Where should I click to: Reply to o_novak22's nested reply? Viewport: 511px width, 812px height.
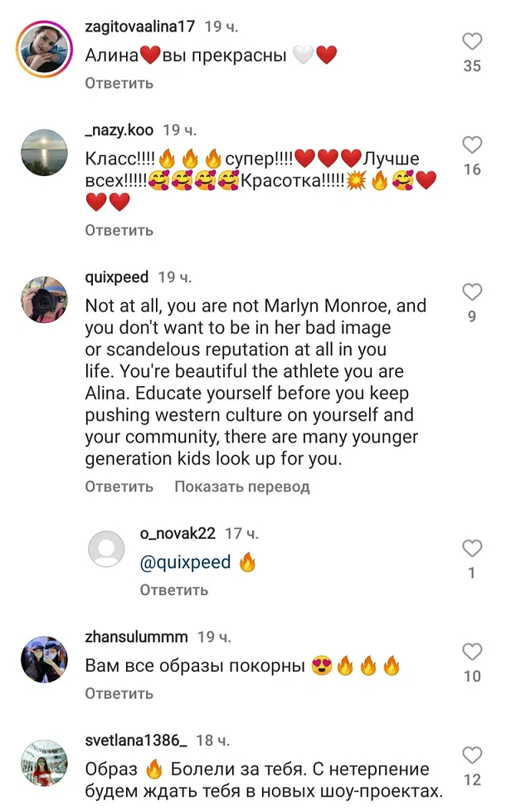click(x=173, y=590)
